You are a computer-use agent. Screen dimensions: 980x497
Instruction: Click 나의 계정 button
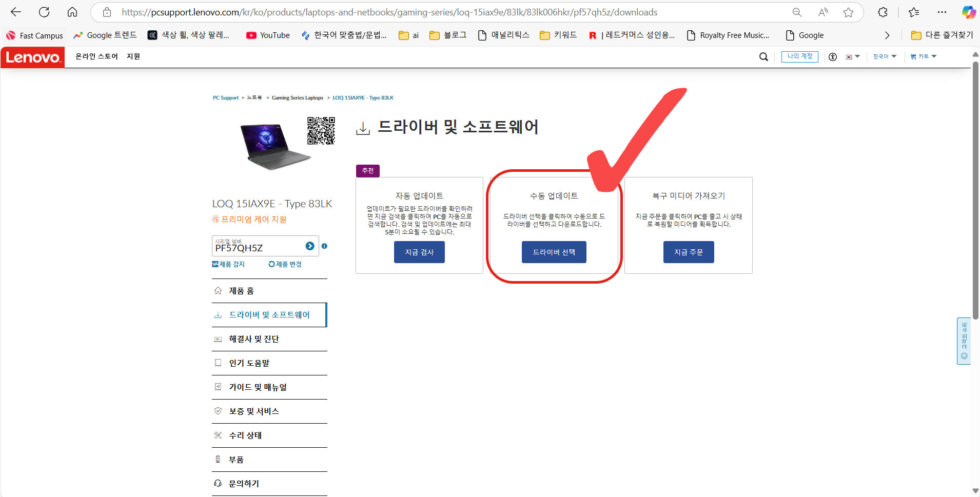point(799,56)
